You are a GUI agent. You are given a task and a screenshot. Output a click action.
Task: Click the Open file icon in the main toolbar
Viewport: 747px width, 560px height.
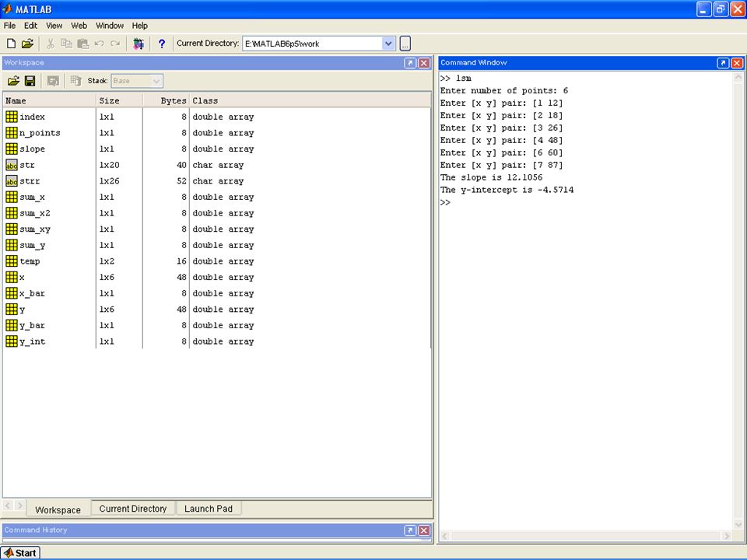[28, 44]
